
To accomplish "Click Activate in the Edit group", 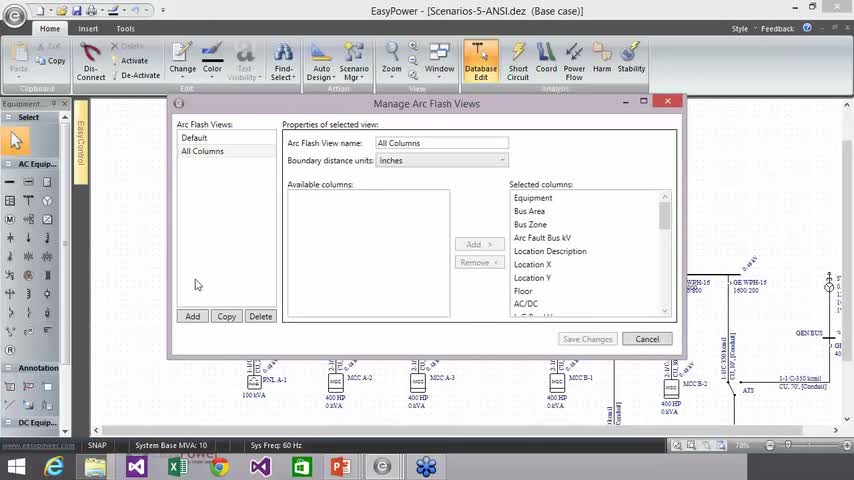I will pyautogui.click(x=130, y=60).
